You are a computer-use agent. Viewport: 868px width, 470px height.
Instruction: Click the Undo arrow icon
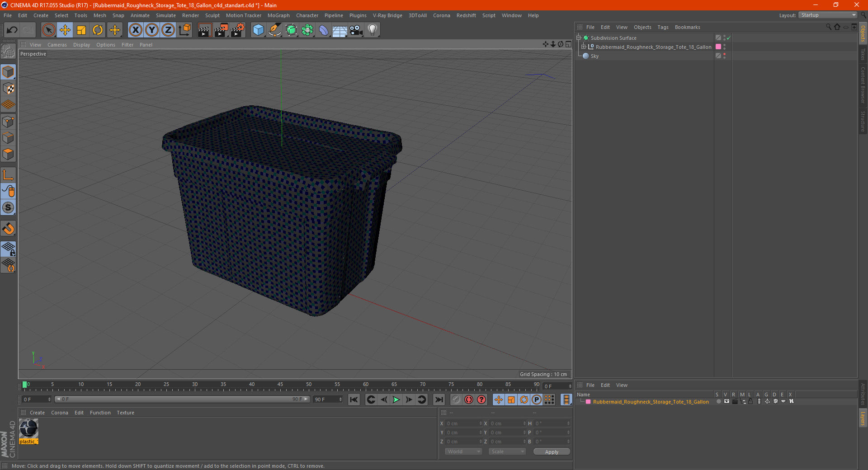pos(12,30)
